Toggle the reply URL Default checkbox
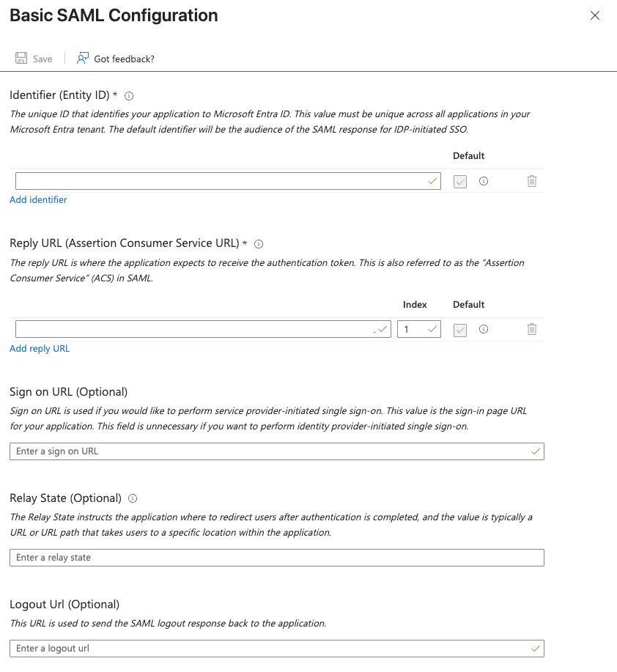617x672 pixels. click(x=460, y=331)
